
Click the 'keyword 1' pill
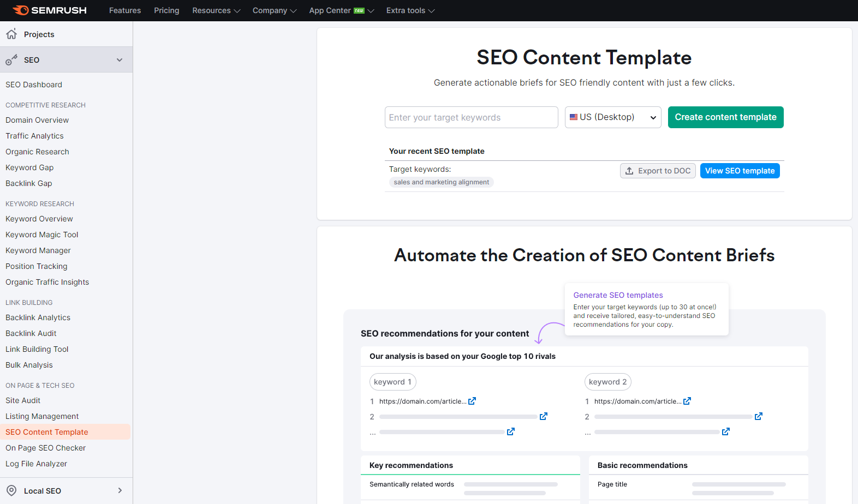[392, 382]
